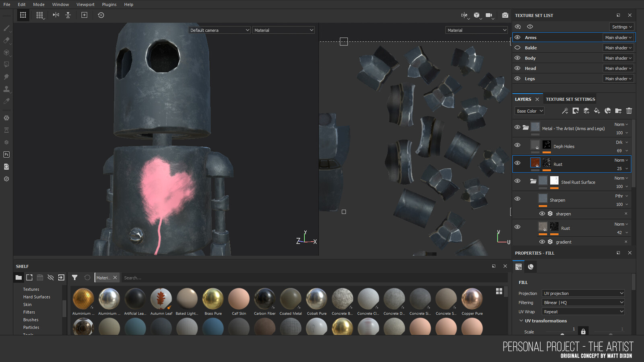Pick the Polygon Fill tool
The width and height of the screenshot is (644, 362).
pyautogui.click(x=6, y=64)
